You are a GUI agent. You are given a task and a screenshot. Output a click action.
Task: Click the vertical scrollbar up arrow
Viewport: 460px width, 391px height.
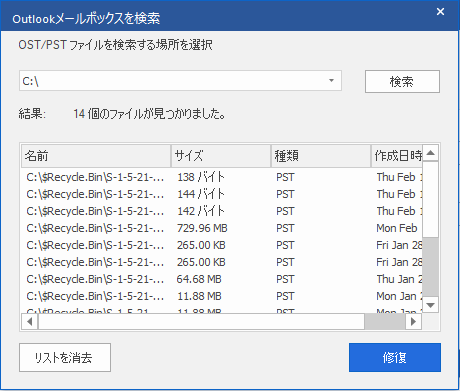point(431,153)
